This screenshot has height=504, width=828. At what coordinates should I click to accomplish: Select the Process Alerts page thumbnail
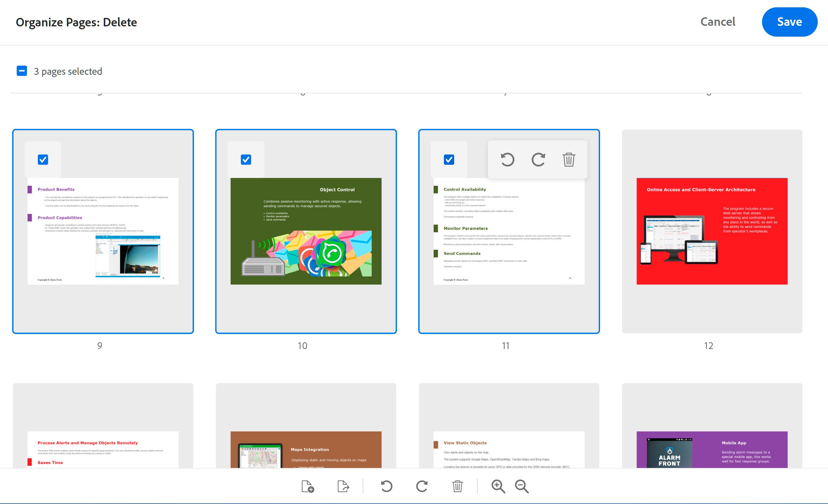tap(103, 425)
